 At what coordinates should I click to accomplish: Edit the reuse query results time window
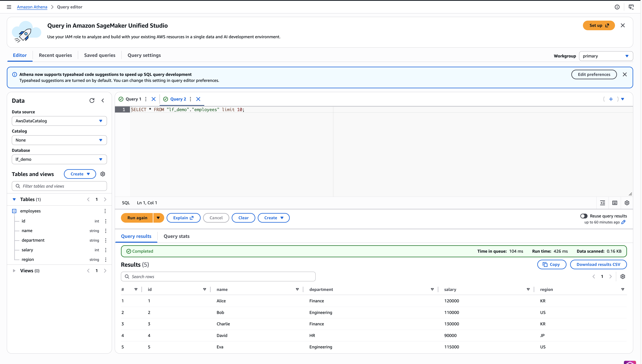(x=624, y=222)
